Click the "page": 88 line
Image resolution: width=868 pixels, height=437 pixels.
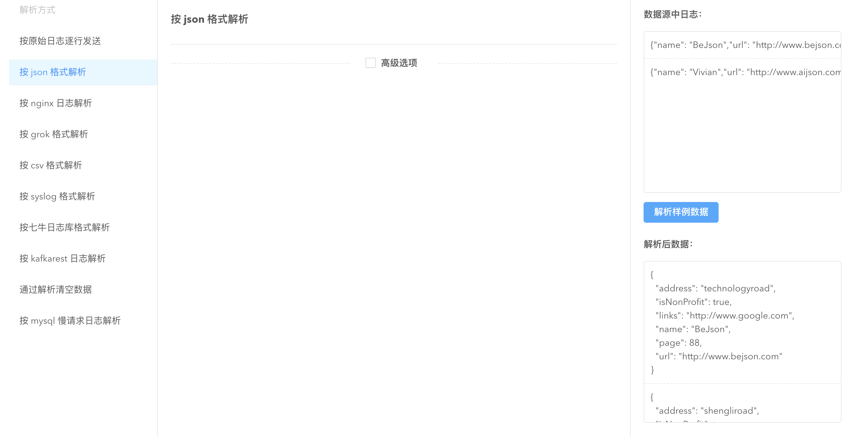pos(678,342)
